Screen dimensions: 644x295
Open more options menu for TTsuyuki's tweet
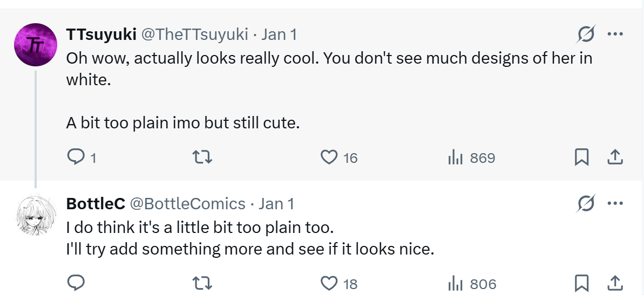[x=615, y=35]
